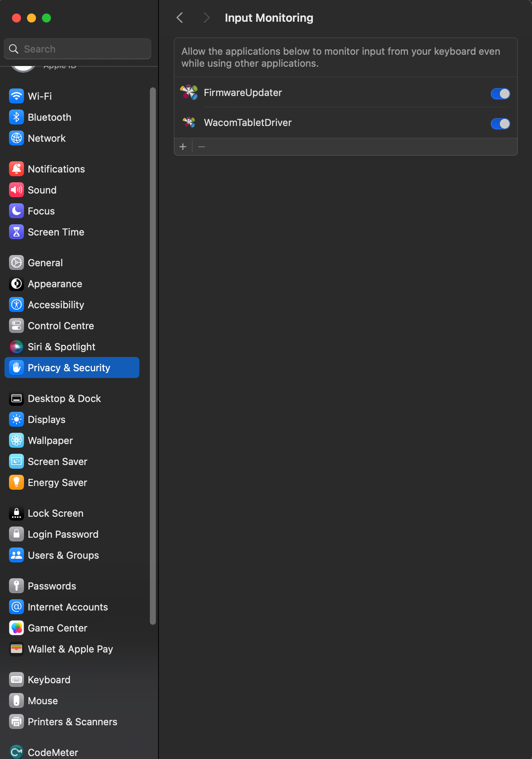Click the sidebar vertical scrollbar

point(152,356)
